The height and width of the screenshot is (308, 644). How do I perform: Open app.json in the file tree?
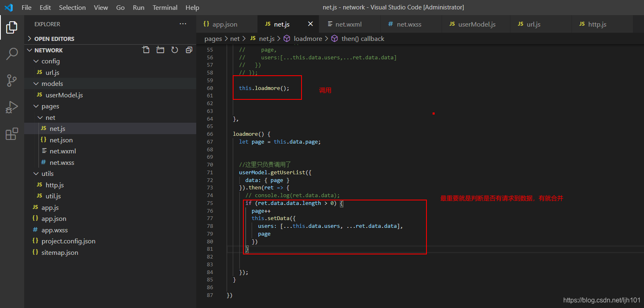point(111,218)
